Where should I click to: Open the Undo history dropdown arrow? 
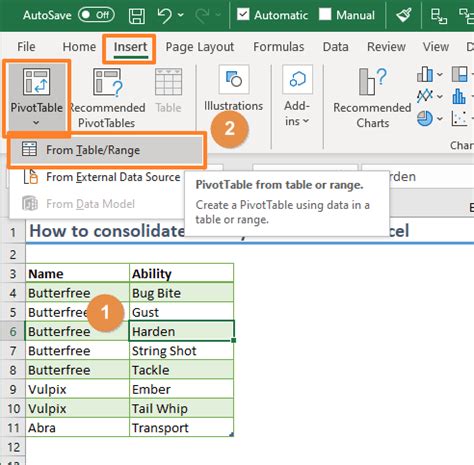tap(180, 15)
